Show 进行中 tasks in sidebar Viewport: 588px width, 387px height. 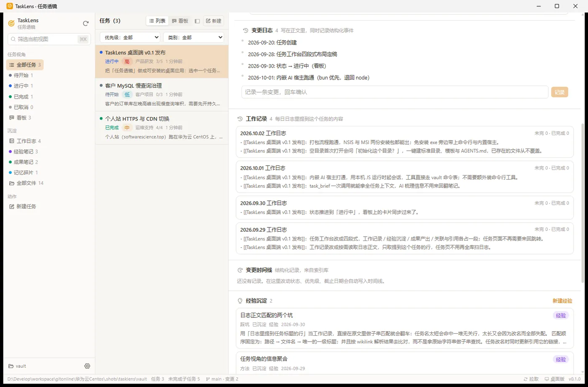(21, 86)
